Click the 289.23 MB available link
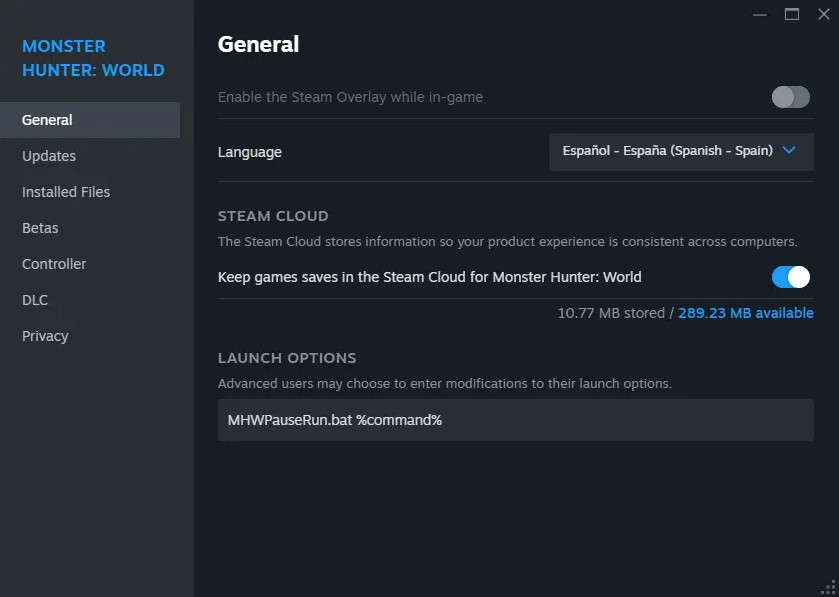 pyautogui.click(x=746, y=313)
